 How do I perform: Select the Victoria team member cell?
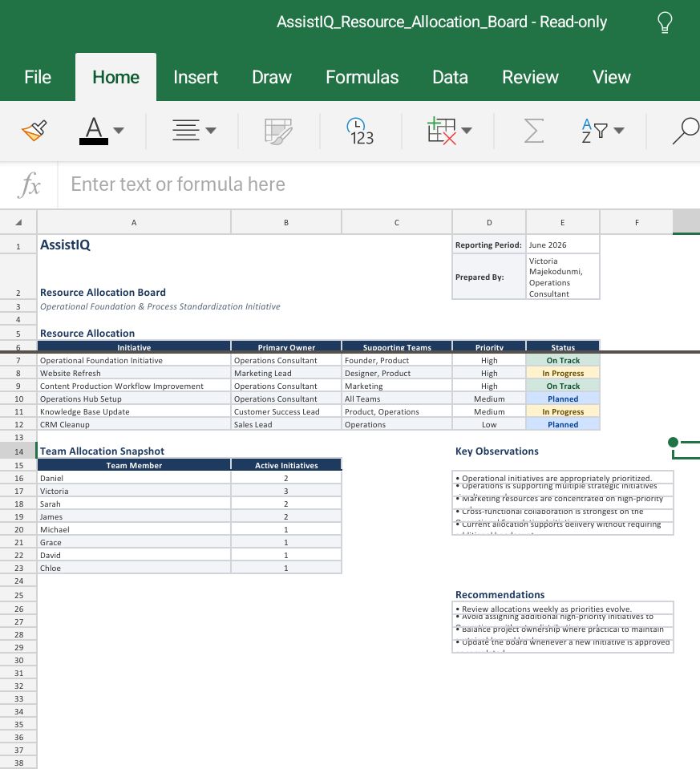click(134, 491)
